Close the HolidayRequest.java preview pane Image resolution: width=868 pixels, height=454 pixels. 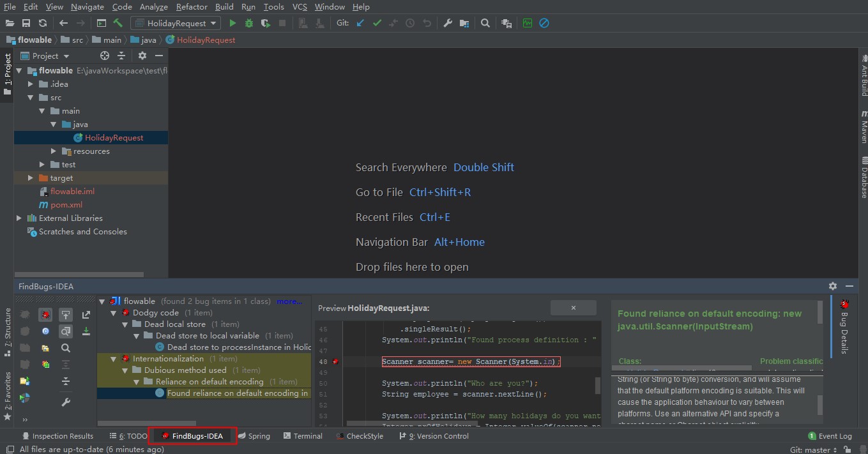(573, 308)
